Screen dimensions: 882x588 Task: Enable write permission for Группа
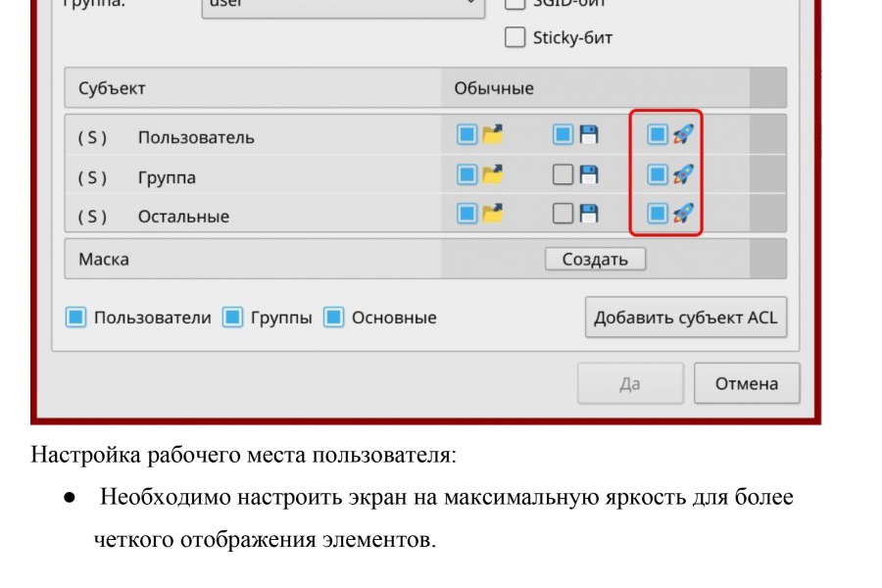click(563, 174)
